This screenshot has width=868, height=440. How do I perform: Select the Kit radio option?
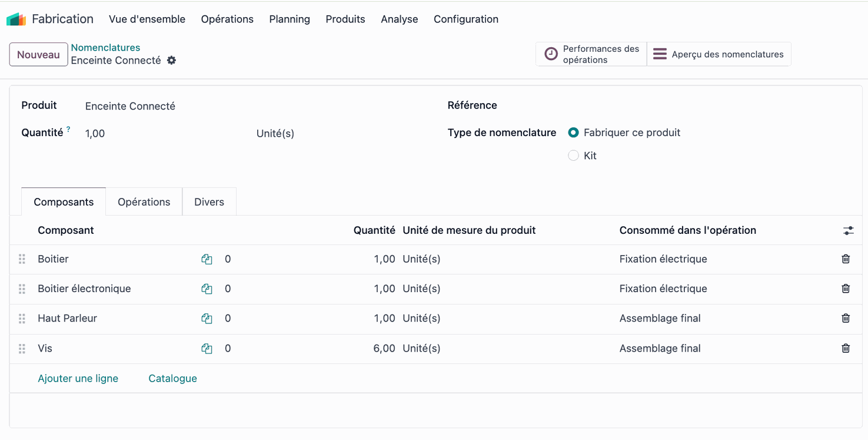[x=573, y=156]
